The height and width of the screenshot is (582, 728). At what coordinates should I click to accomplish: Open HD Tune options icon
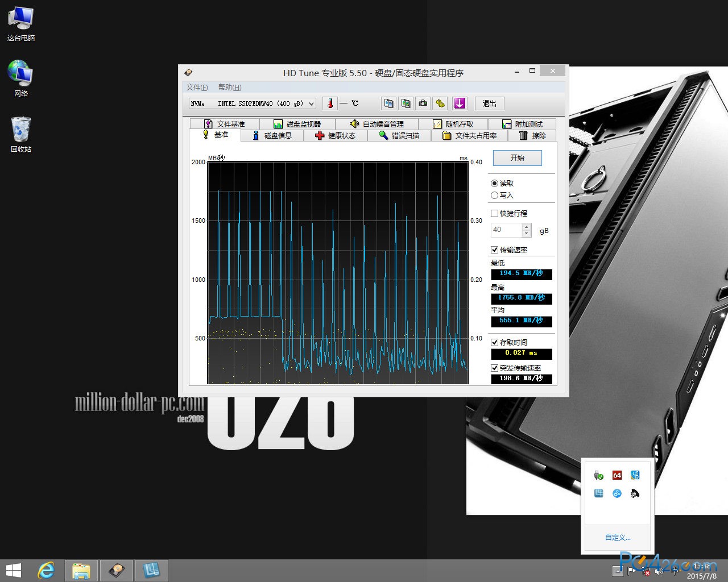(440, 103)
